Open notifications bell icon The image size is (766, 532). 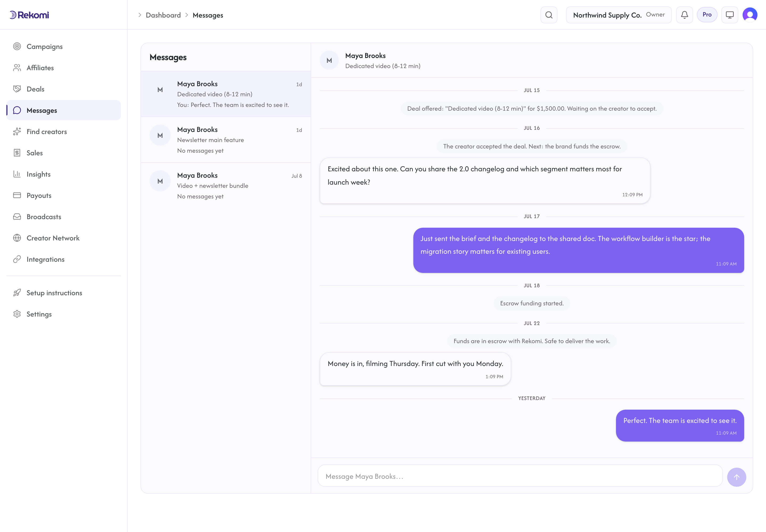684,15
